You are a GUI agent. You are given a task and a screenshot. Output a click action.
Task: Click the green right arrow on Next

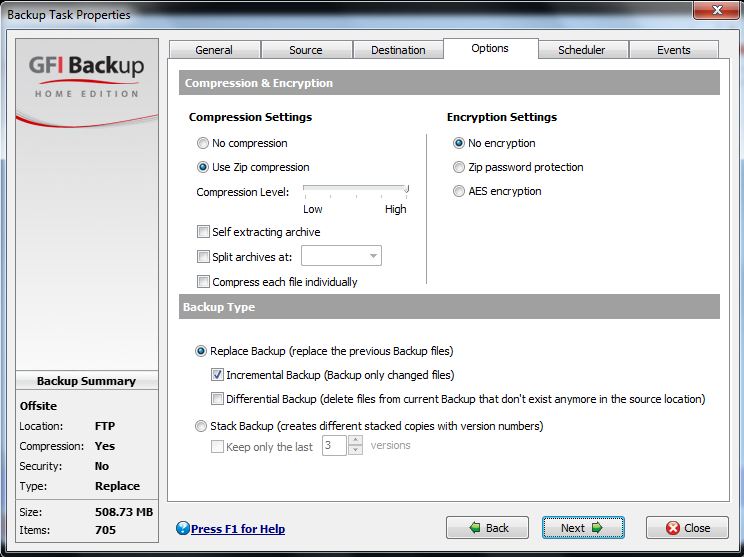click(597, 528)
